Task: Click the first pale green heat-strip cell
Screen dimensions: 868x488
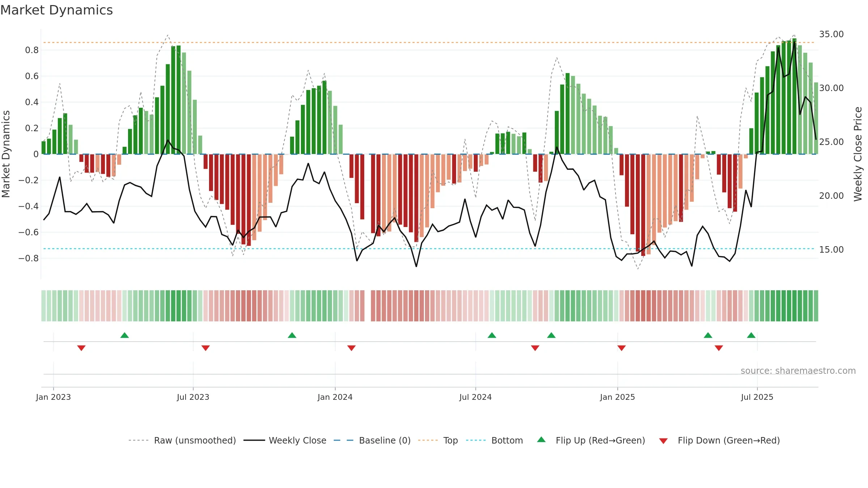Action: pos(43,306)
